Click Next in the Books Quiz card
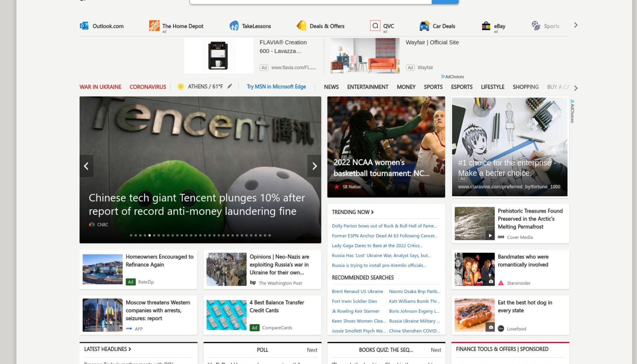 click(x=436, y=350)
